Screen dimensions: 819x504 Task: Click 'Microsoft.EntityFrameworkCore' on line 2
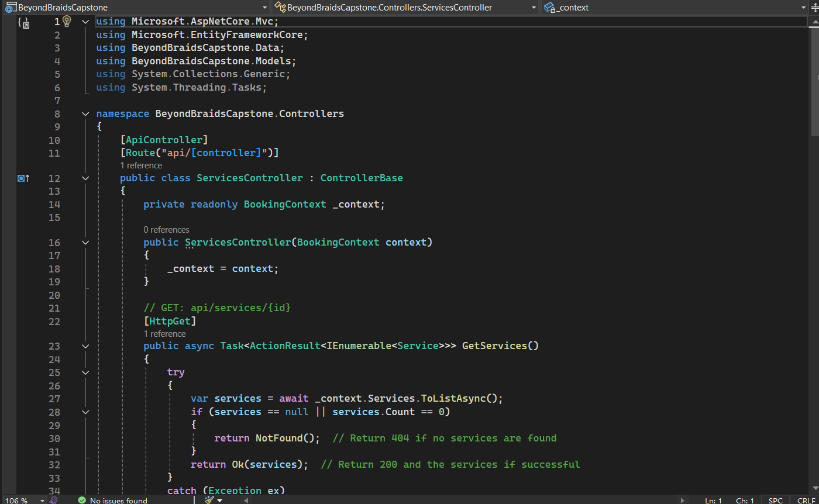coord(217,34)
